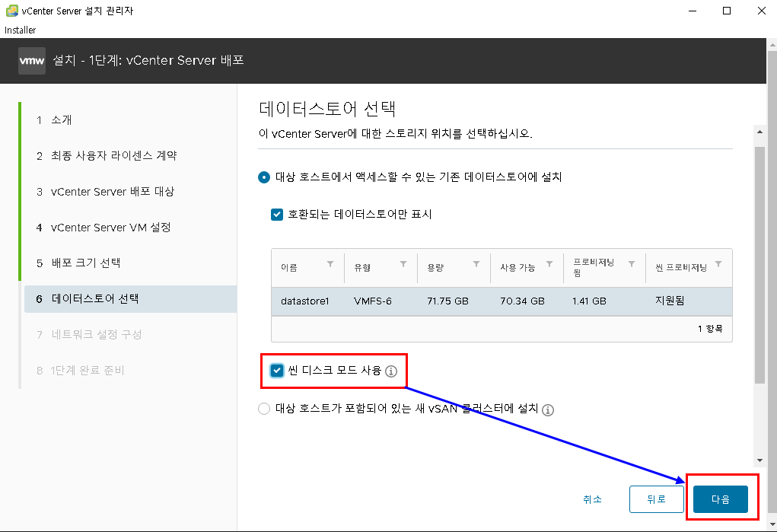Image resolution: width=777 pixels, height=532 pixels.
Task: Go to step 4 vCenter Server VM 설정
Action: 103,228
